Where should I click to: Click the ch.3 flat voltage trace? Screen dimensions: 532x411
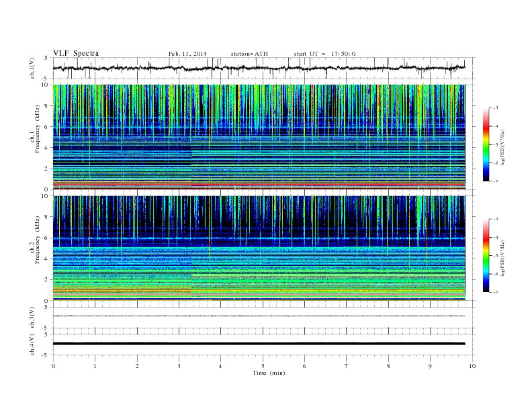[x=259, y=316]
